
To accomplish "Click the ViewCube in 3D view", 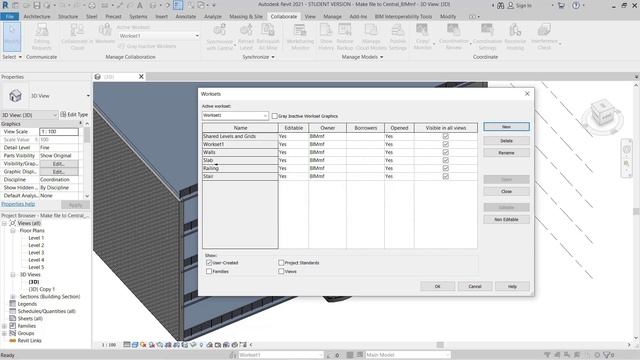I will [x=602, y=114].
